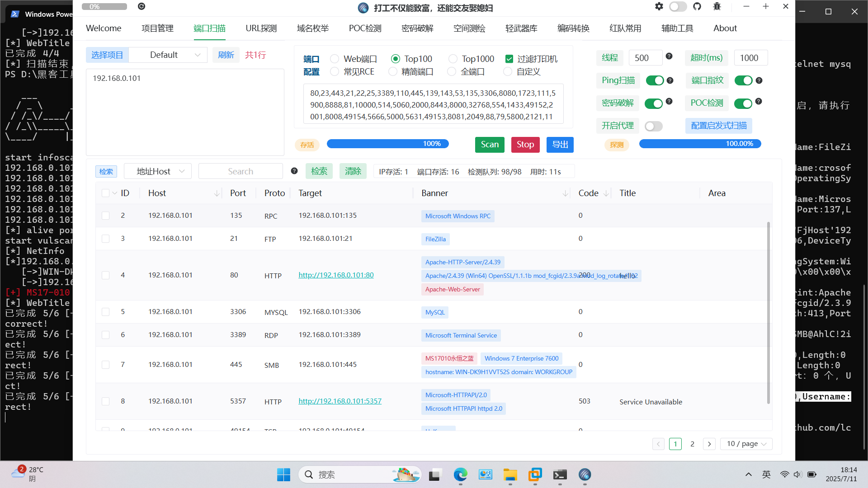Open the 10 / page page-size dropdown
The height and width of the screenshot is (488, 868).
[746, 444]
